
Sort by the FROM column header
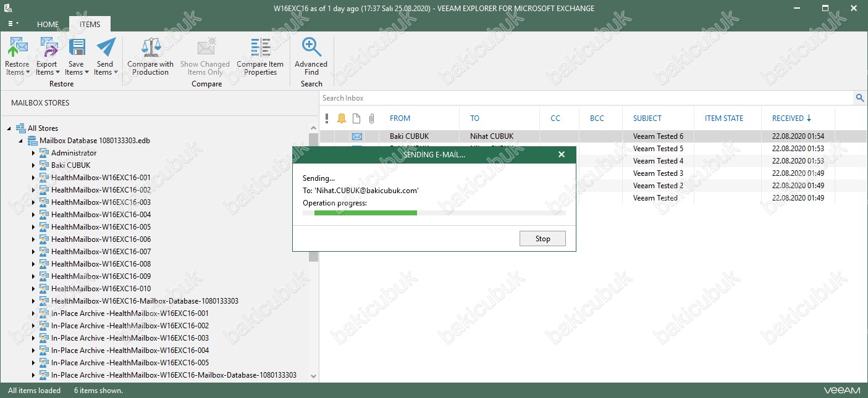(400, 118)
